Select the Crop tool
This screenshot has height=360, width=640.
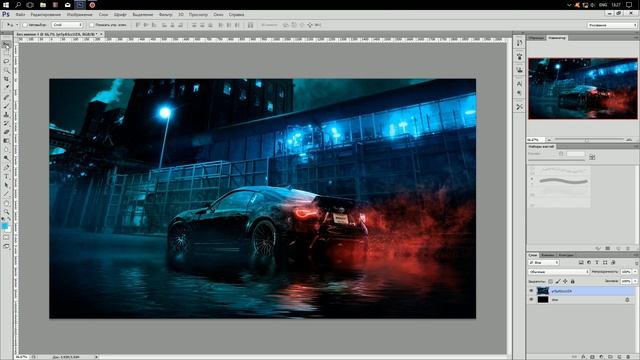[6, 79]
